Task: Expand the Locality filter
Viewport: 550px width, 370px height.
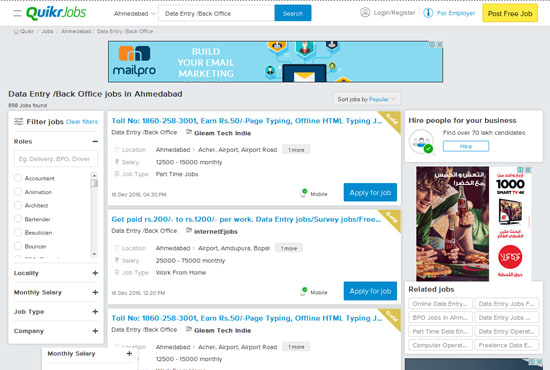Action: 95,273
